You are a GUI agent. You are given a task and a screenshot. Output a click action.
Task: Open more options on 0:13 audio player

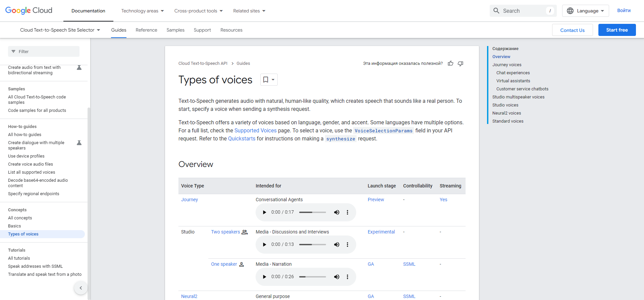tap(347, 245)
